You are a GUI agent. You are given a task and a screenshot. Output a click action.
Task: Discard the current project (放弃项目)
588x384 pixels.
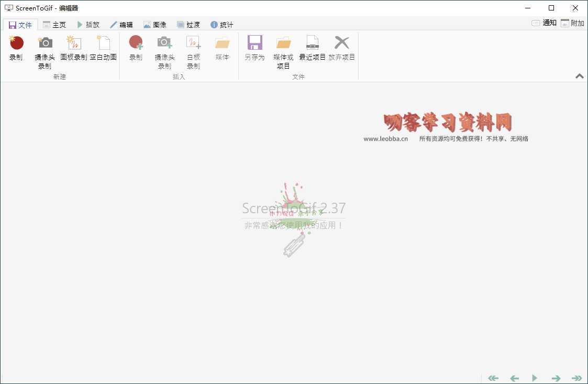click(x=341, y=48)
